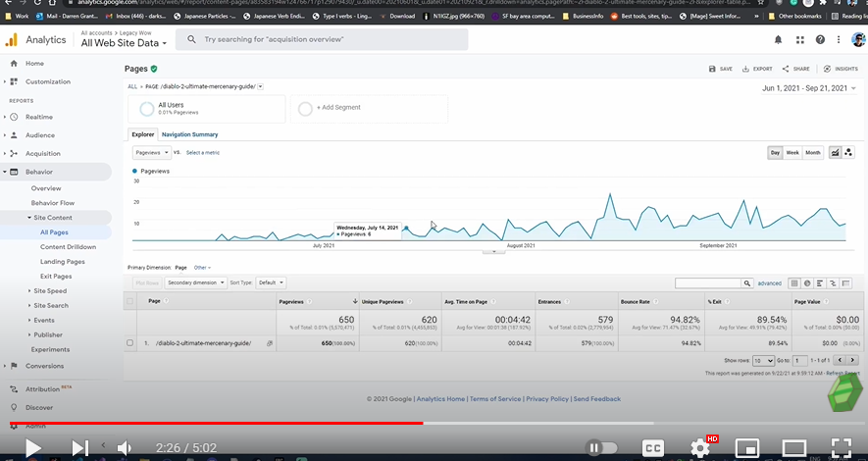Screen dimensions: 868x461
Task: Switch video to theater mode
Action: [x=793, y=447]
